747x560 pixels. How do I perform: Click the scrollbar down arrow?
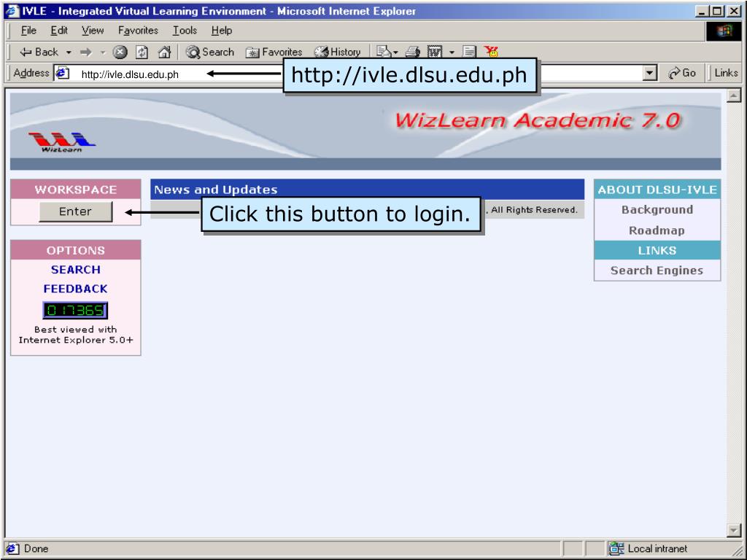734,530
